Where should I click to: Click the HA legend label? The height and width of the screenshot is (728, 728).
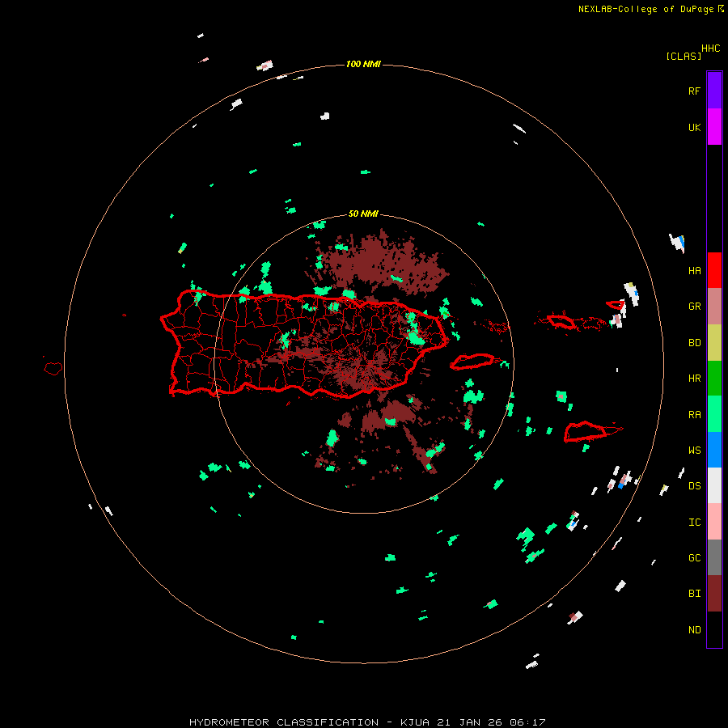click(x=694, y=271)
